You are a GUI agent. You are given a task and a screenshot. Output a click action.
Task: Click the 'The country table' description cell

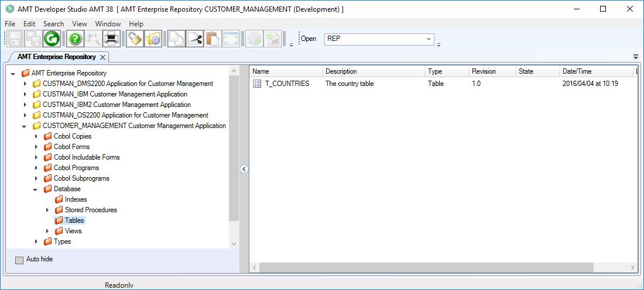pyautogui.click(x=350, y=84)
